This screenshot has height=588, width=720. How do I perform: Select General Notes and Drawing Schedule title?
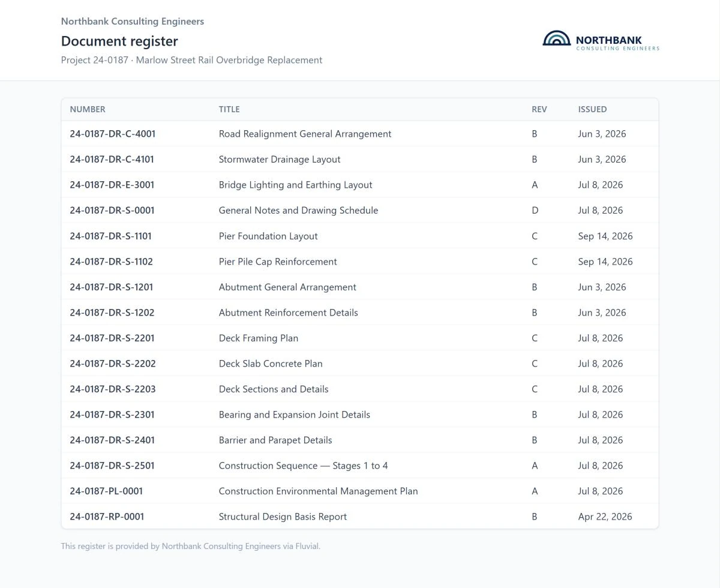point(298,210)
